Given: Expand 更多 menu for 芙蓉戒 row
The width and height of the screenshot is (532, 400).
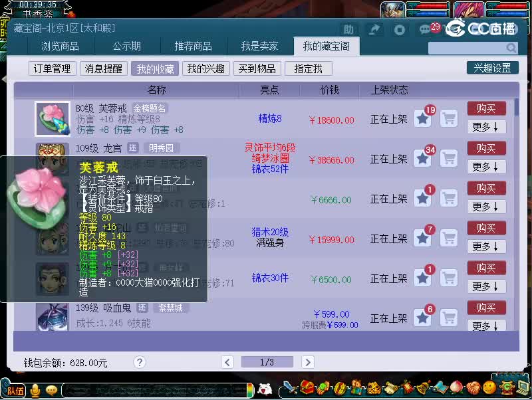Looking at the screenshot, I should coord(487,127).
